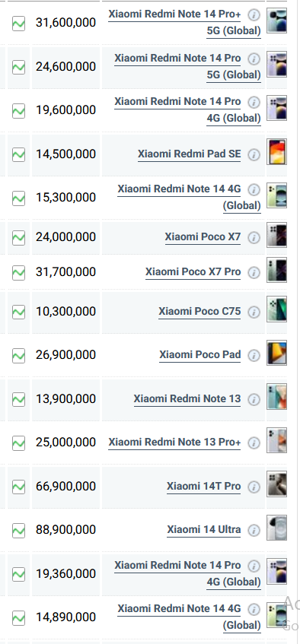Open Xiaomi Poco X7 Pro product link

193,272
